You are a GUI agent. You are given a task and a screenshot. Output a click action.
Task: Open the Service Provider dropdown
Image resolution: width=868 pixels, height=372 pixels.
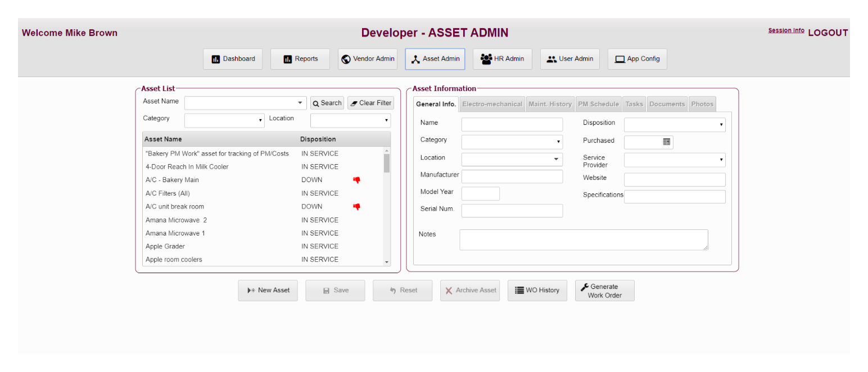point(675,160)
